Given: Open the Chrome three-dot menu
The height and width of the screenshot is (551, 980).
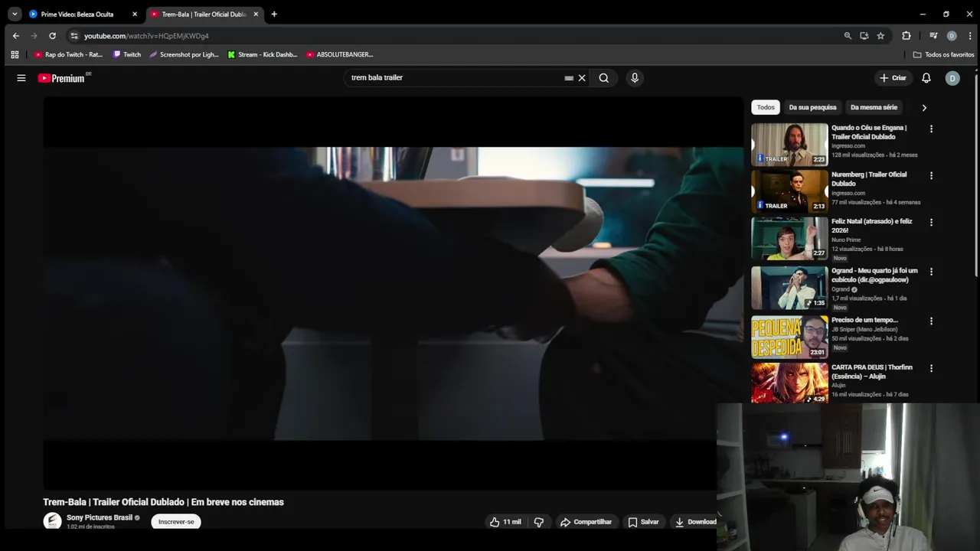Looking at the screenshot, I should click(x=970, y=36).
